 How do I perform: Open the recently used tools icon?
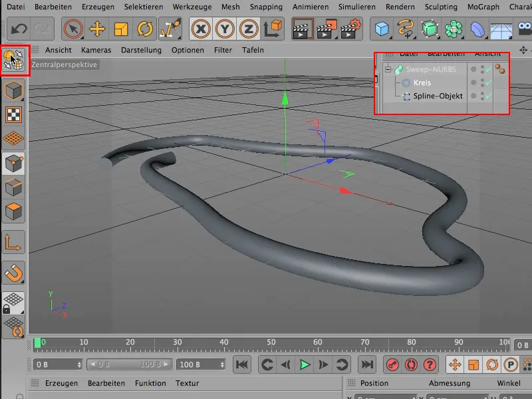pos(170,29)
